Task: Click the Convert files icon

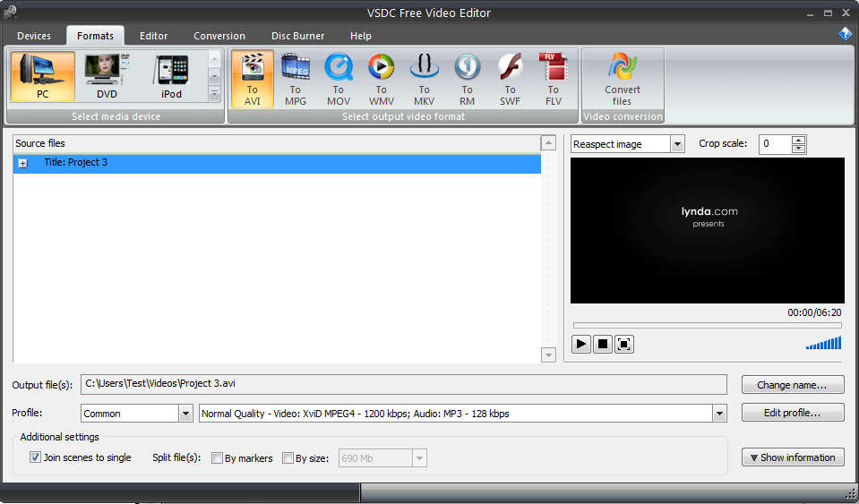Action: click(x=622, y=79)
